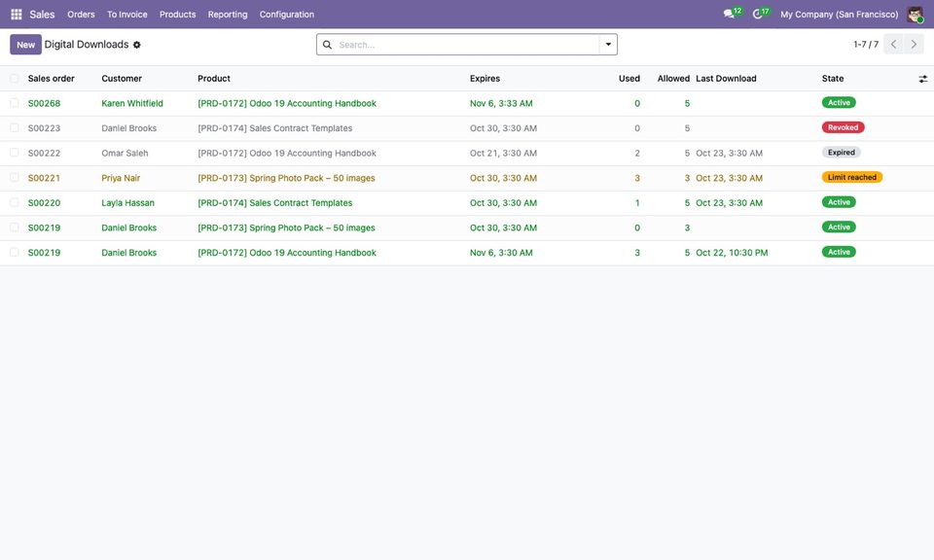Select the S00220 row checkbox

[15, 203]
